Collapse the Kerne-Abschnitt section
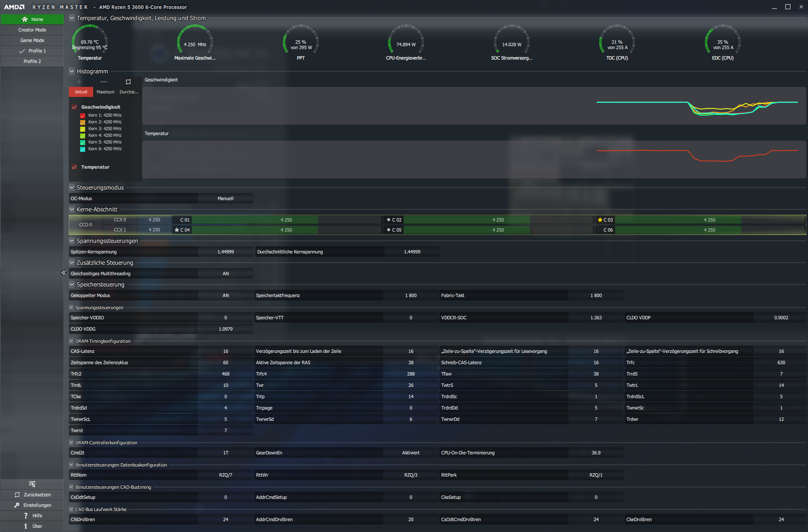The width and height of the screenshot is (808, 532). 72,209
